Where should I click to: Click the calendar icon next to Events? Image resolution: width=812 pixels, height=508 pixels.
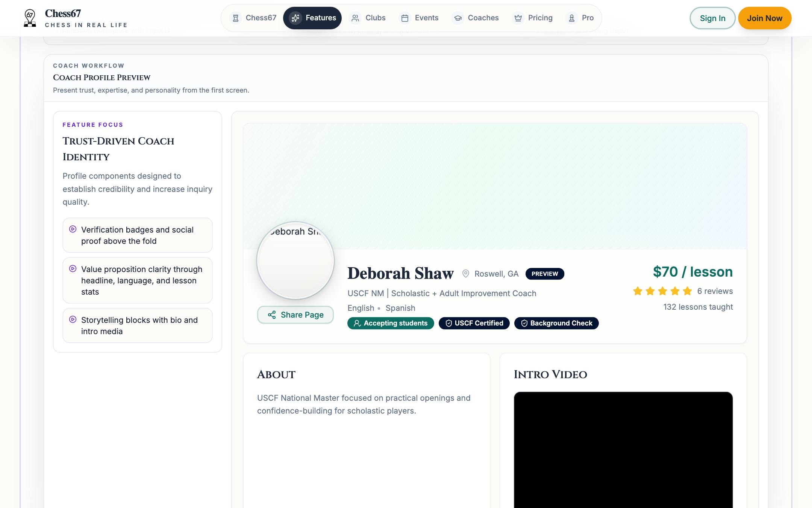point(405,18)
